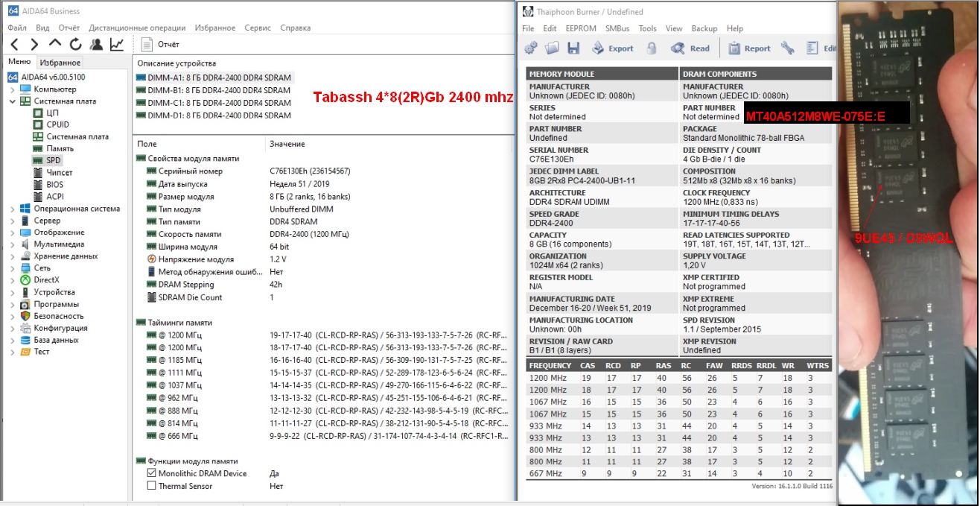980x506 pixels.
Task: Select База данных in the tree
Action: (56, 340)
